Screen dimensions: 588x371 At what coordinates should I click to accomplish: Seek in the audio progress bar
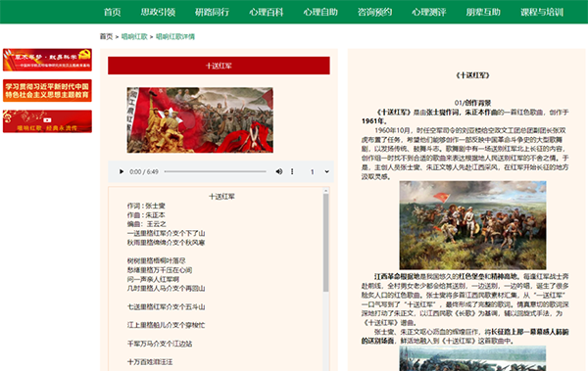click(x=216, y=171)
